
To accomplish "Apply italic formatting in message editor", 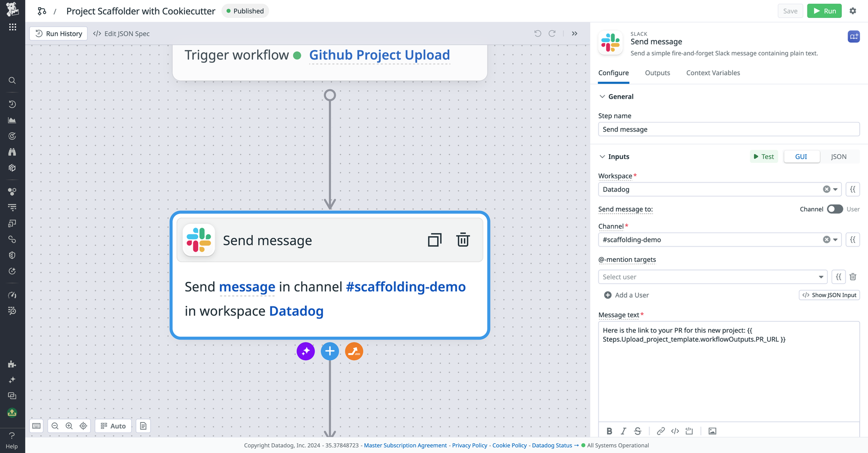I will pyautogui.click(x=624, y=431).
